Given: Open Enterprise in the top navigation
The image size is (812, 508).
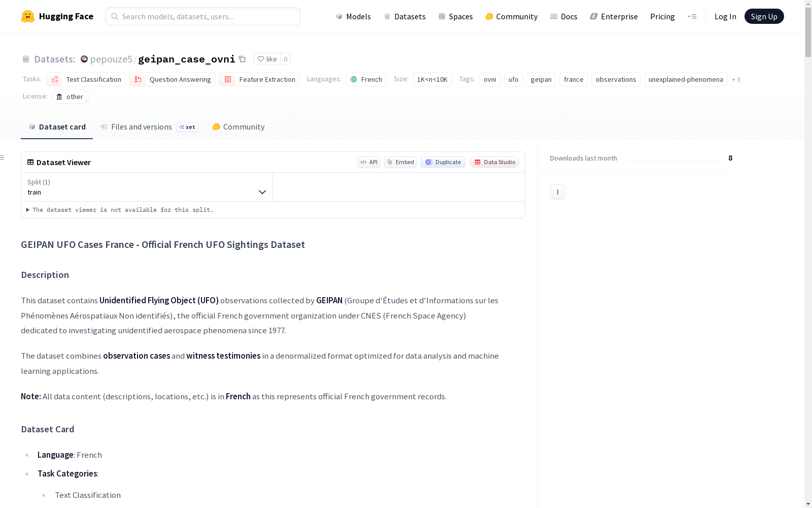Looking at the screenshot, I should (x=614, y=16).
